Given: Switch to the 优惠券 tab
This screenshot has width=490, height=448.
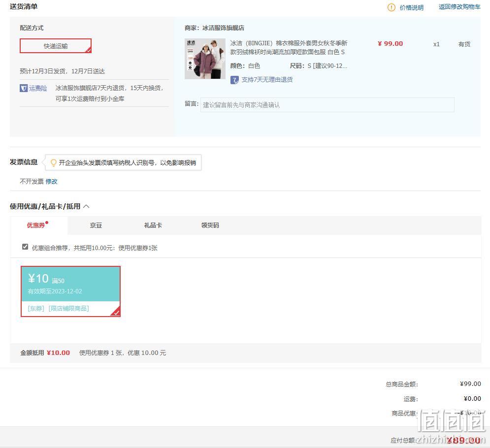Looking at the screenshot, I should click(38, 225).
